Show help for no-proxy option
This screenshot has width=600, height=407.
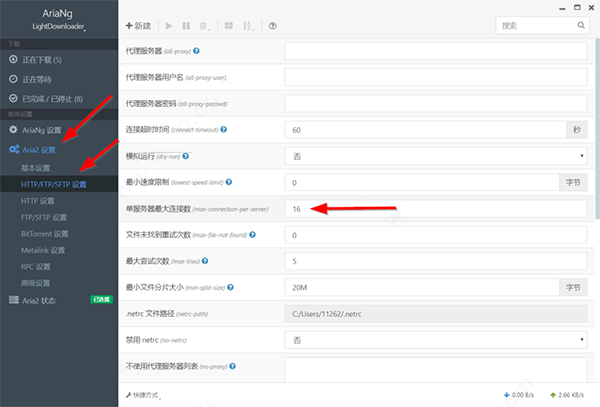click(x=233, y=366)
